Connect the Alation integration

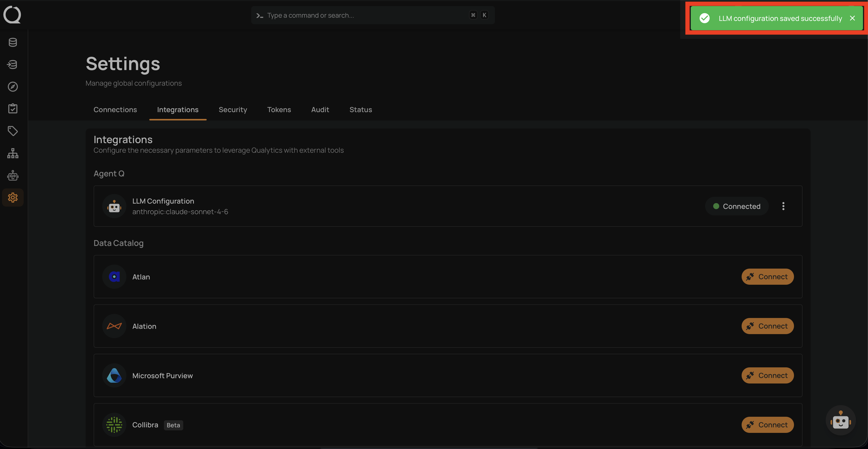coord(768,326)
